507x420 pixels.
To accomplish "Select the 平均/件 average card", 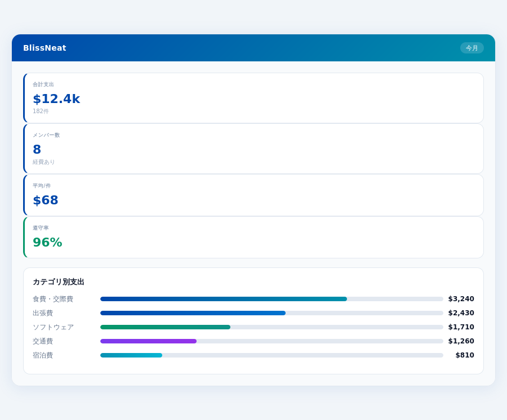I will (x=253, y=195).
